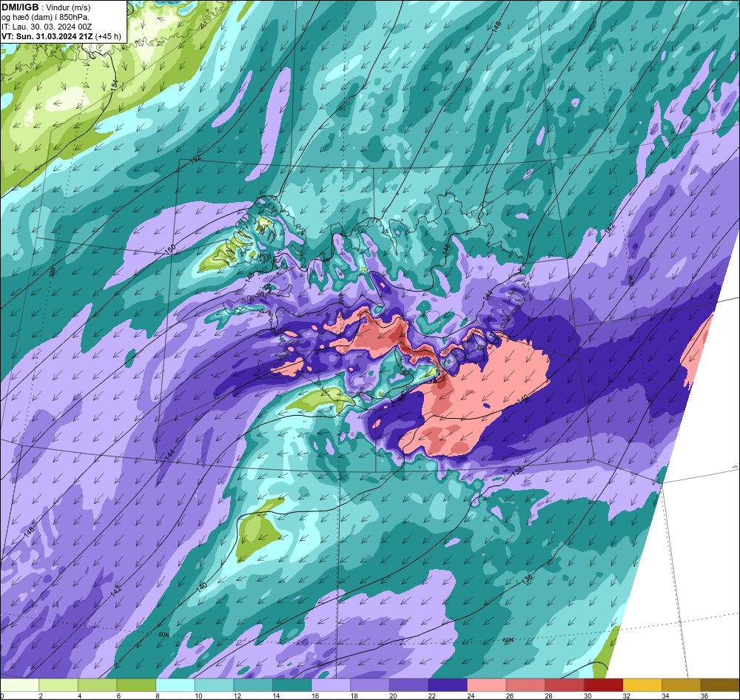Click the legend swatch between 10 and 12
Viewport: 740px width, 700px height.
[215, 685]
